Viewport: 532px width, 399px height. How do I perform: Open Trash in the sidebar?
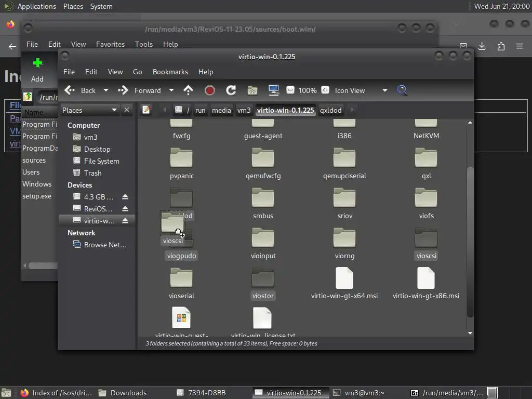(92, 173)
